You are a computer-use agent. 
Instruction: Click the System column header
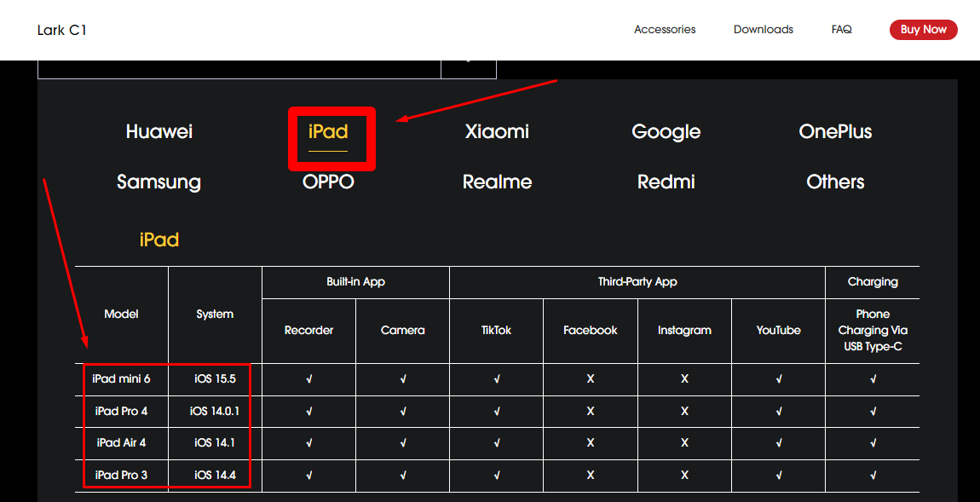pos(215,314)
